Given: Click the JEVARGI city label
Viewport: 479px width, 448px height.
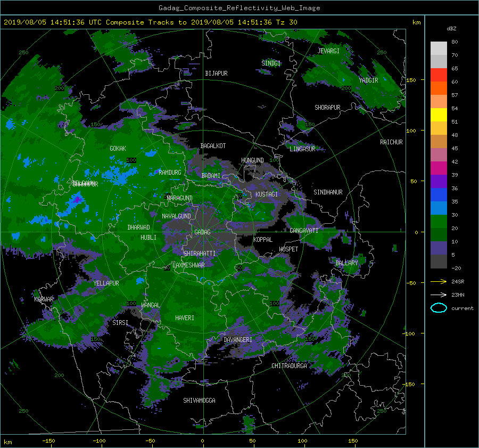Looking at the screenshot, I should pos(328,51).
